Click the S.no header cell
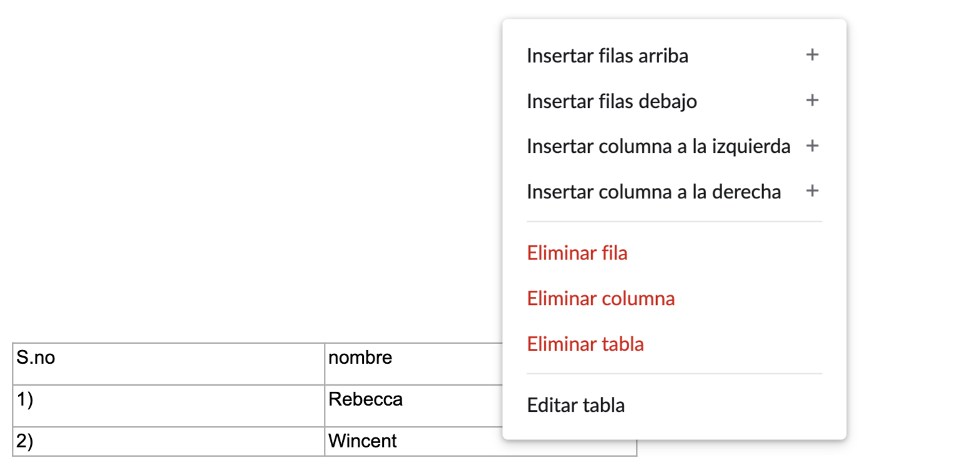980x463 pixels. 169,364
